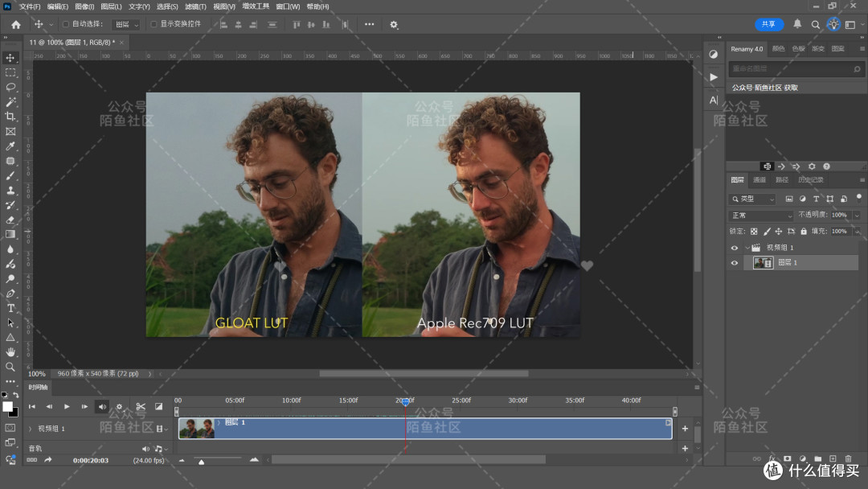This screenshot has height=489, width=868.
Task: Play the timeline video
Action: 67,406
